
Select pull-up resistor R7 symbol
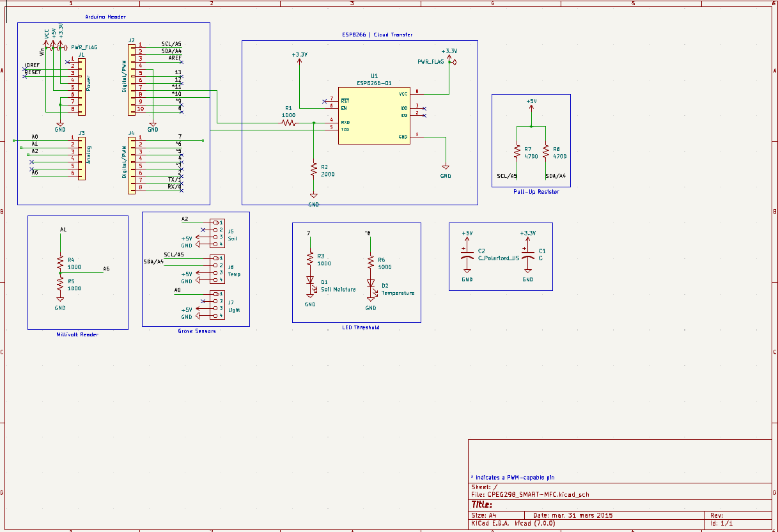pyautogui.click(x=517, y=152)
